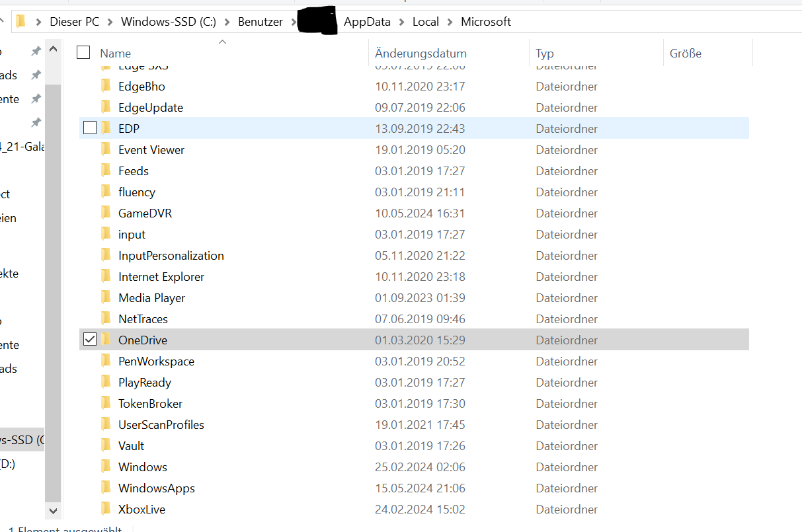
Task: Select the Media Player folder name
Action: click(152, 297)
